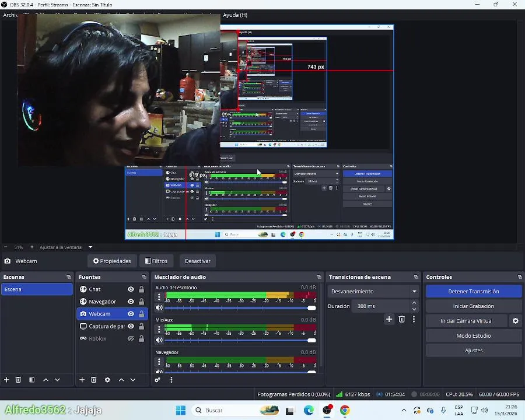Hide the Captura de pantalla source
This screenshot has height=420, width=525.
pyautogui.click(x=131, y=326)
